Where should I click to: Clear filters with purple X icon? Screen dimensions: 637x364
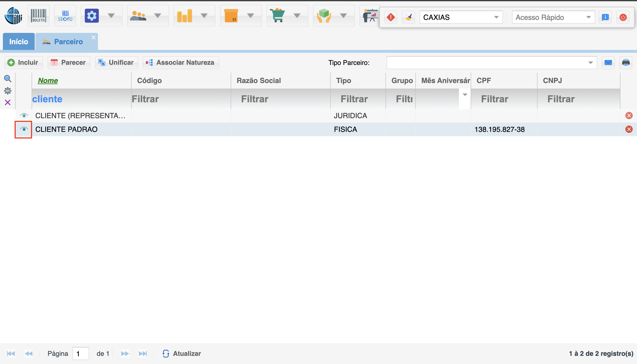(x=8, y=102)
